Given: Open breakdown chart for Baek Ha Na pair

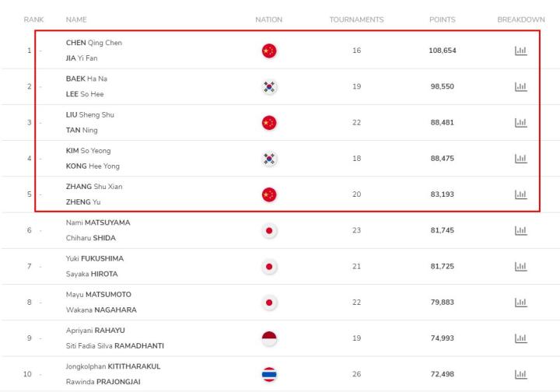Looking at the screenshot, I should coord(520,87).
